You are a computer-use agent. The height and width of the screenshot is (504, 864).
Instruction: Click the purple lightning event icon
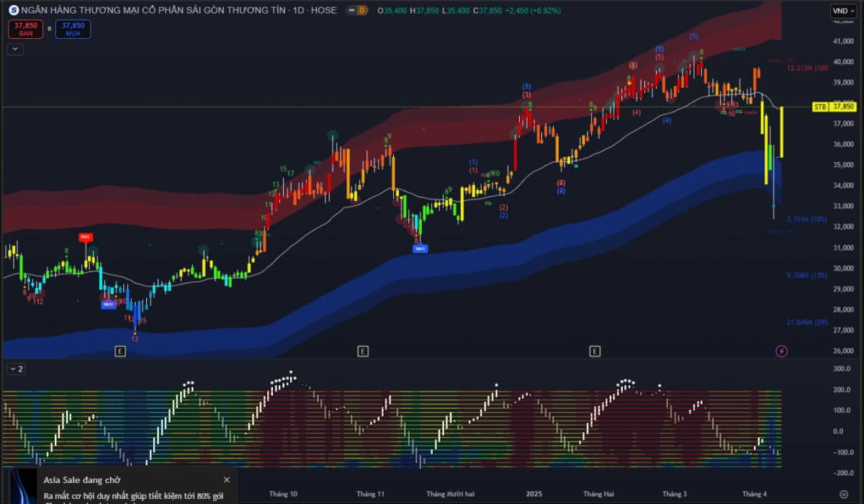click(x=781, y=351)
